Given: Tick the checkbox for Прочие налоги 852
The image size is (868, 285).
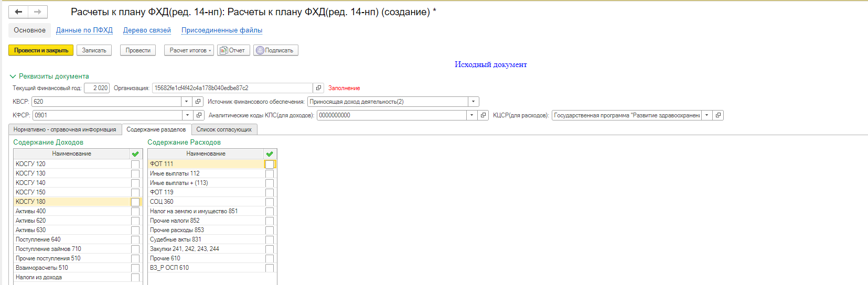Looking at the screenshot, I should pos(270,221).
